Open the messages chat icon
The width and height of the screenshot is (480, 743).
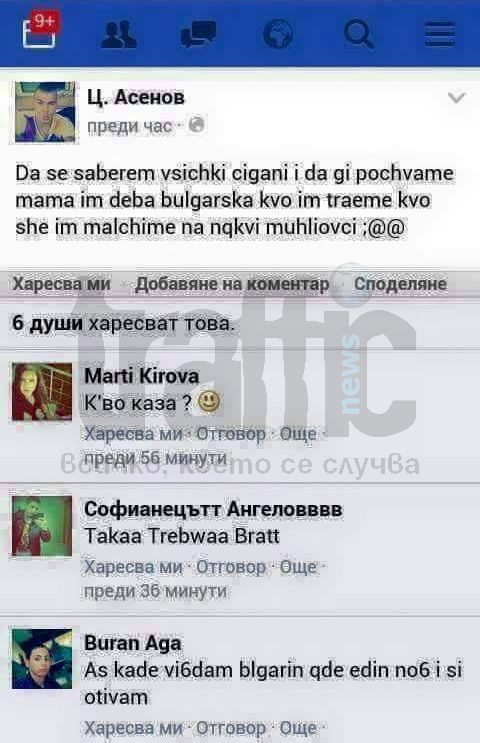[198, 34]
